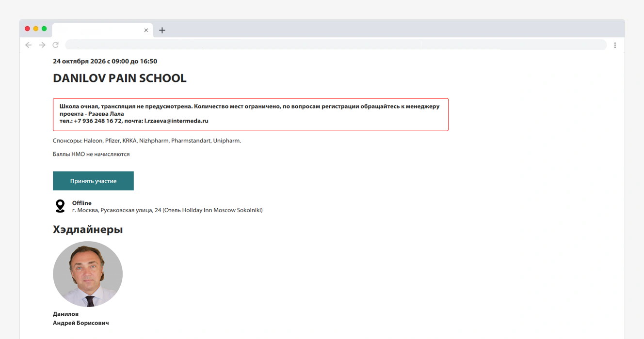Click the event date 24 октября 2026
The width and height of the screenshot is (644, 339).
[79, 62]
